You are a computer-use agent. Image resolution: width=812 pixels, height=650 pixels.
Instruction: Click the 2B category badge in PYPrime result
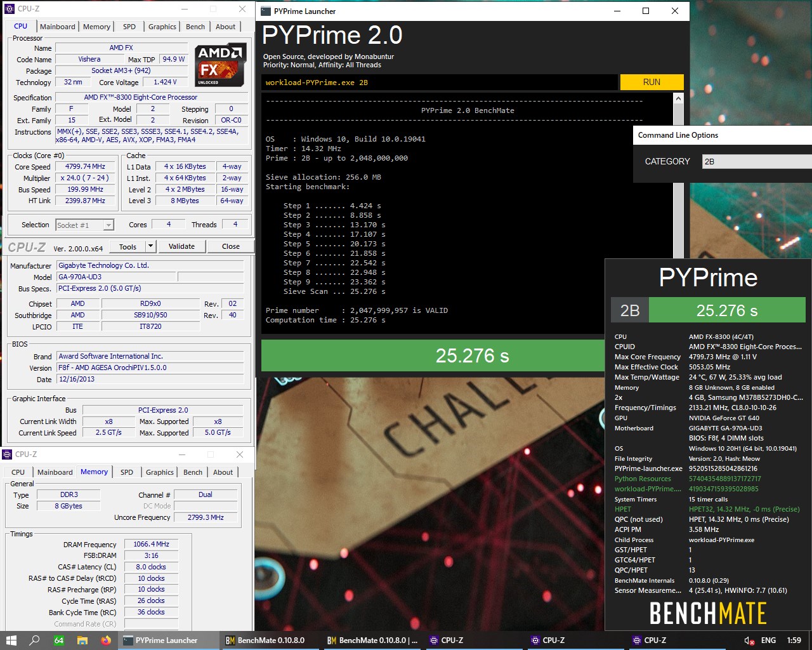tap(630, 310)
